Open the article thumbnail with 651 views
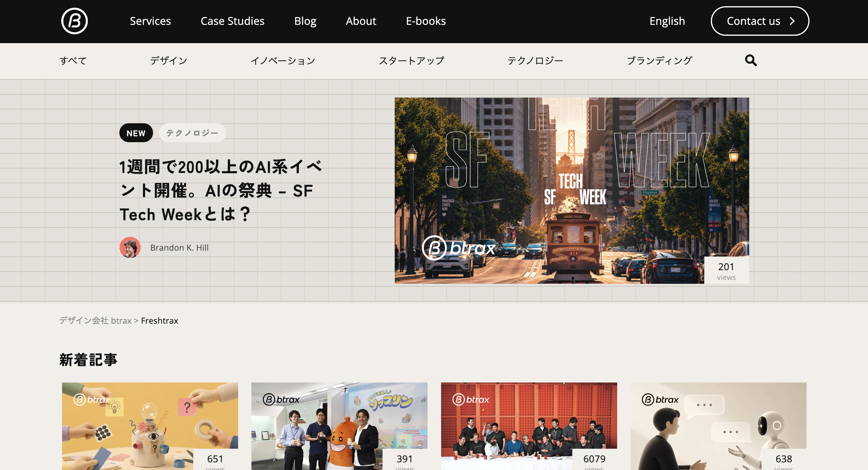 pyautogui.click(x=149, y=426)
